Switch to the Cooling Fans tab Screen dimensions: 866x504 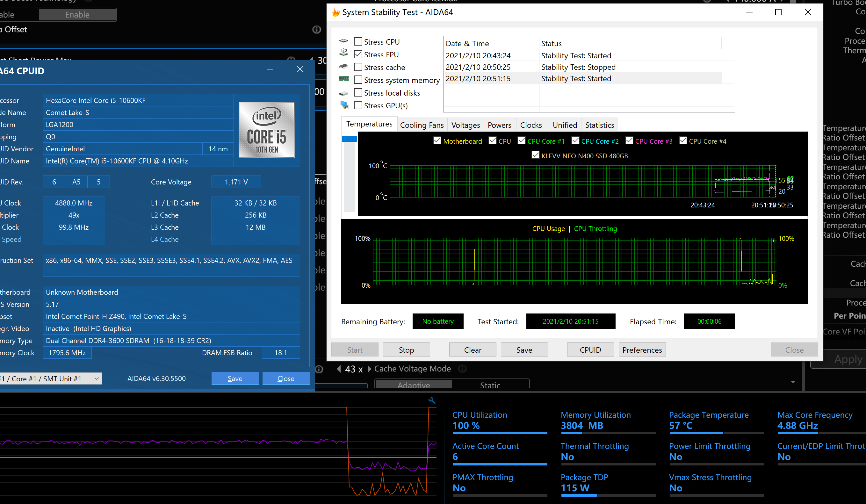point(422,125)
